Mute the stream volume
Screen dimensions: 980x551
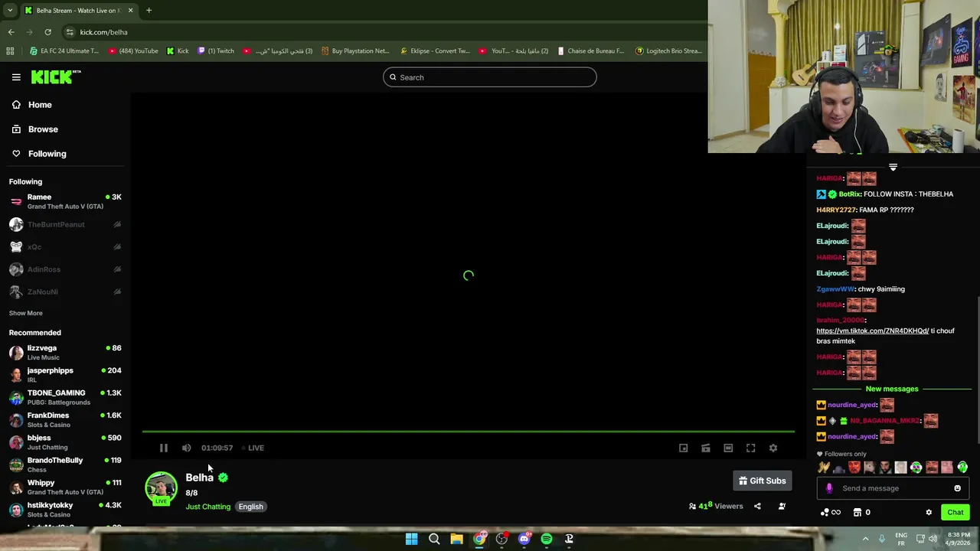[186, 448]
